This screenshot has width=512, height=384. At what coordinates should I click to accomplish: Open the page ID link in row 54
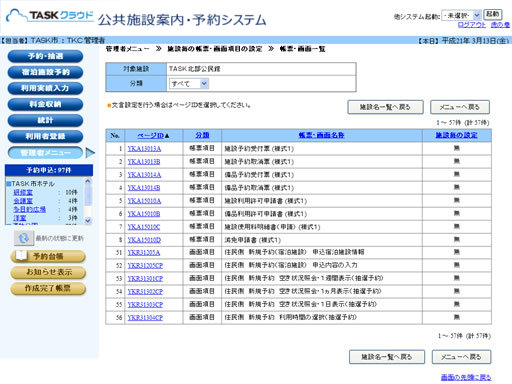click(145, 292)
